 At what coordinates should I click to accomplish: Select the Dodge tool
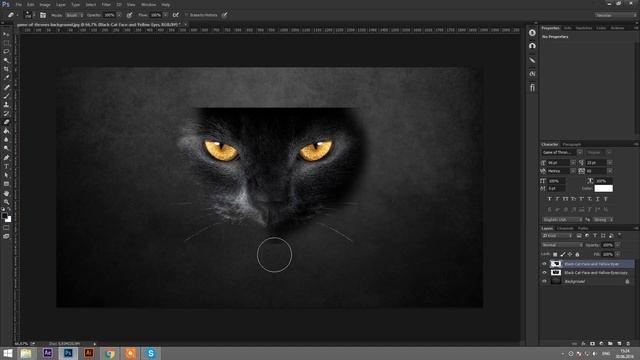(x=6, y=148)
